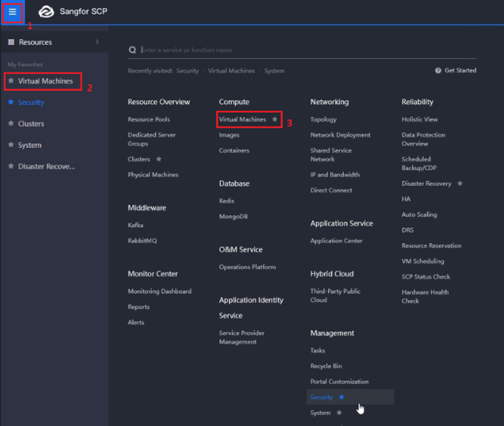Type in the service search field

(276, 50)
